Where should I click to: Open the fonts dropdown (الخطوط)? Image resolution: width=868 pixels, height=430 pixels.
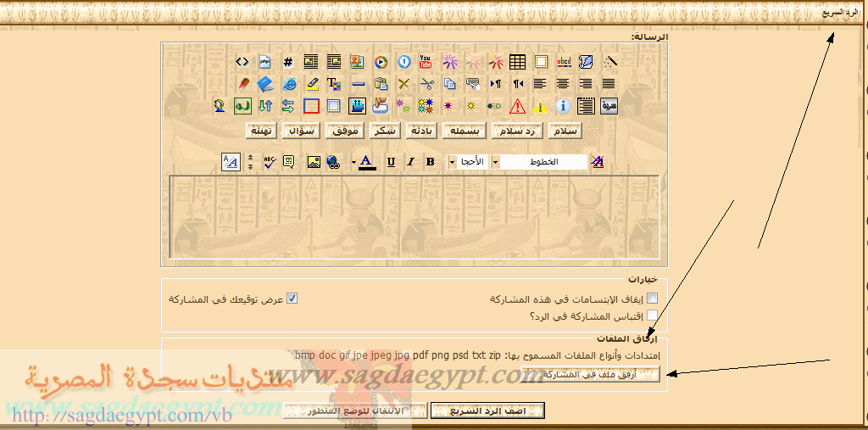pyautogui.click(x=496, y=162)
